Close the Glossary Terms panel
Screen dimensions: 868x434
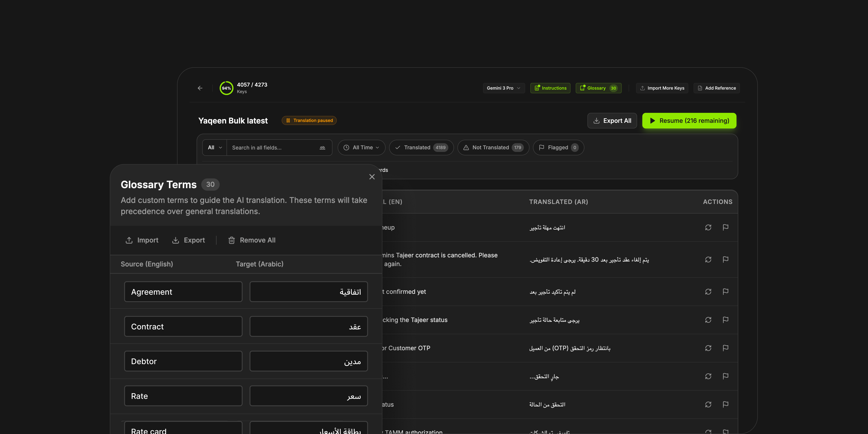(372, 177)
